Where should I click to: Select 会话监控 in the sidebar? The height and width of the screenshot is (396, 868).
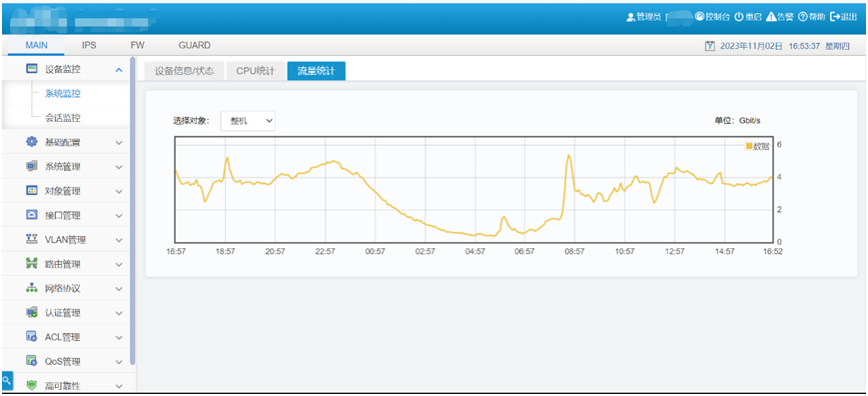coord(63,118)
